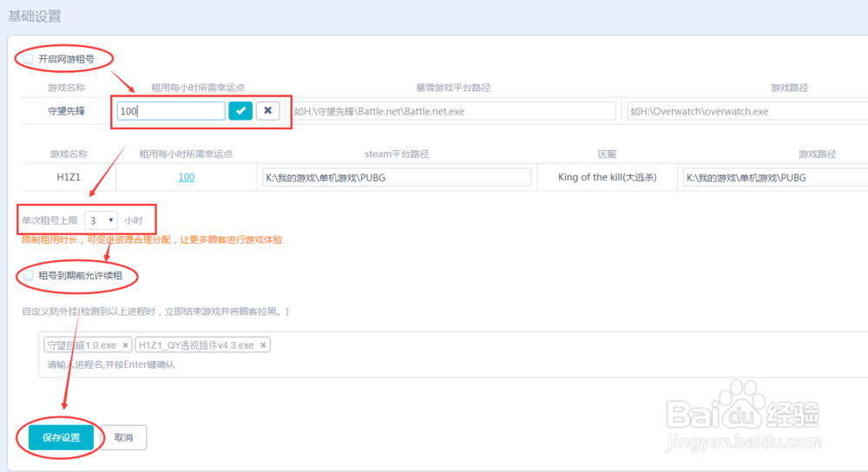Click the 限制租用时长 orange hint text
868x472 pixels.
[152, 239]
